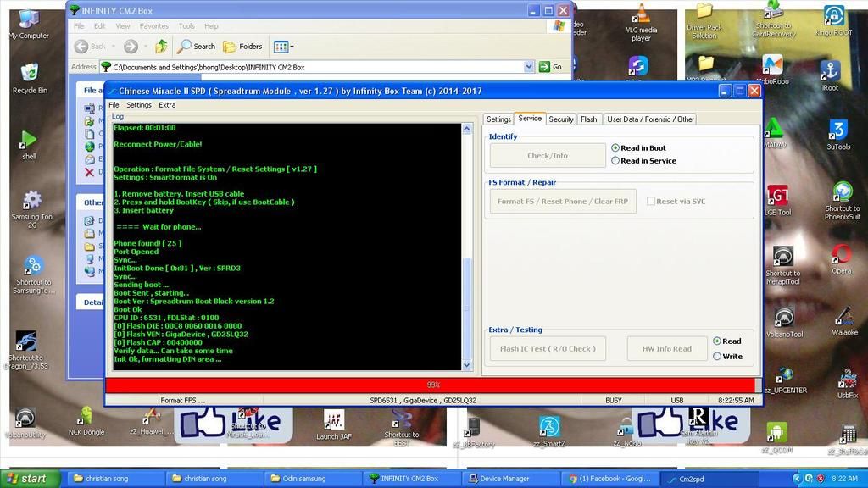Open the Kingo ROOT desktop icon

tap(833, 16)
